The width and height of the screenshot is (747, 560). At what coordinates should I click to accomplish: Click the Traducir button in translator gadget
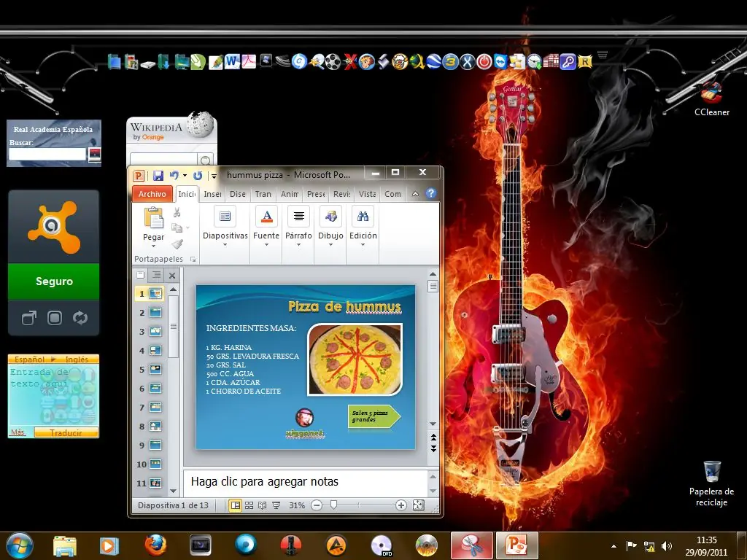(66, 432)
